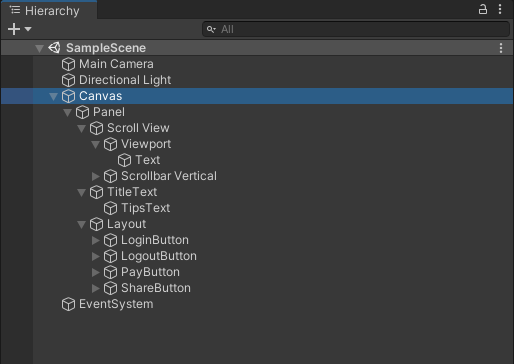The image size is (514, 364).
Task: Click the ShareButton cube icon
Action: (110, 288)
